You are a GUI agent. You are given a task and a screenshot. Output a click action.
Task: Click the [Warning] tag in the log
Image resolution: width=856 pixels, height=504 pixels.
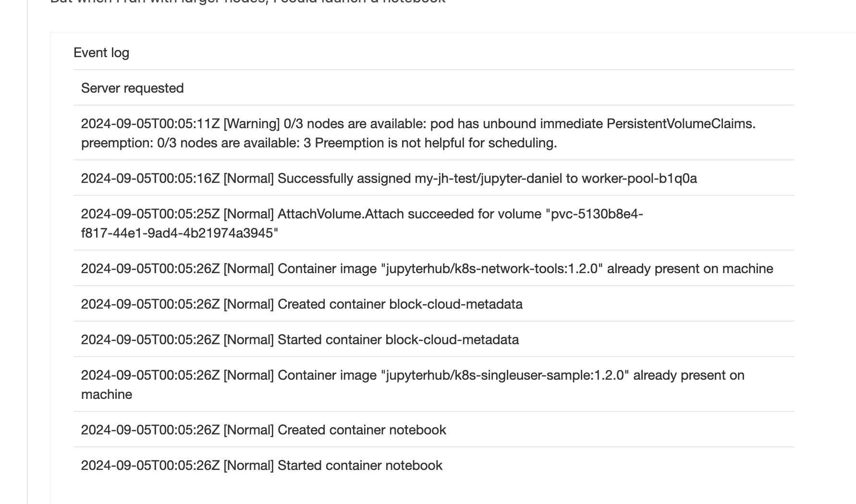point(251,124)
